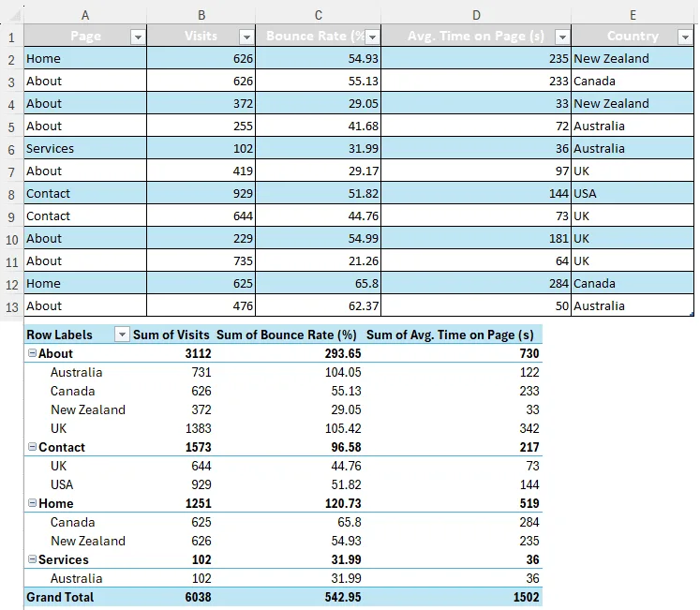
Task: Click the cell containing USA in column E
Action: pyautogui.click(x=633, y=193)
